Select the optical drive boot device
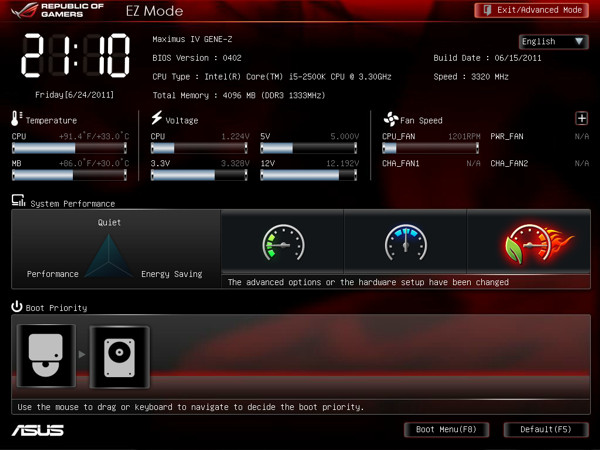Image resolution: width=600 pixels, height=450 pixels. click(x=46, y=355)
